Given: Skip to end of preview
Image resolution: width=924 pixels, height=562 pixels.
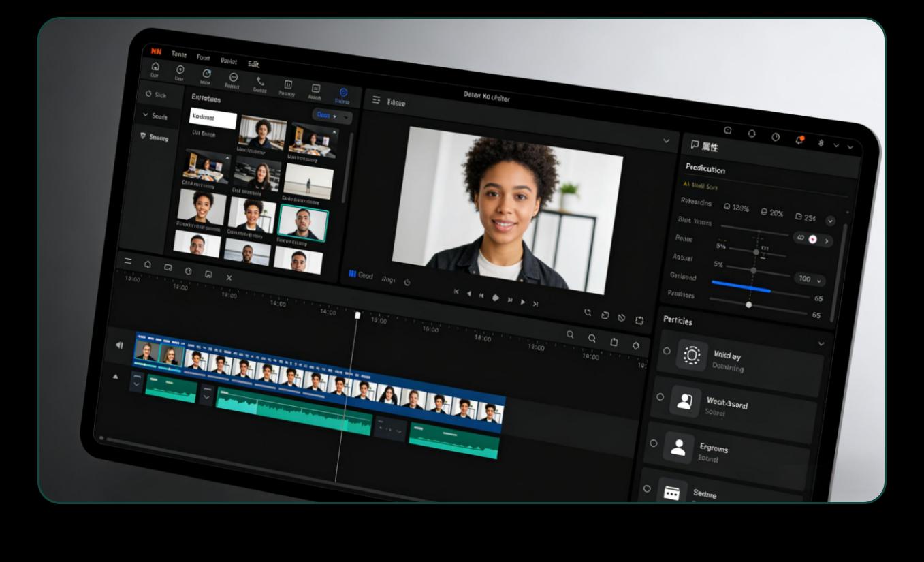Looking at the screenshot, I should click(x=535, y=304).
